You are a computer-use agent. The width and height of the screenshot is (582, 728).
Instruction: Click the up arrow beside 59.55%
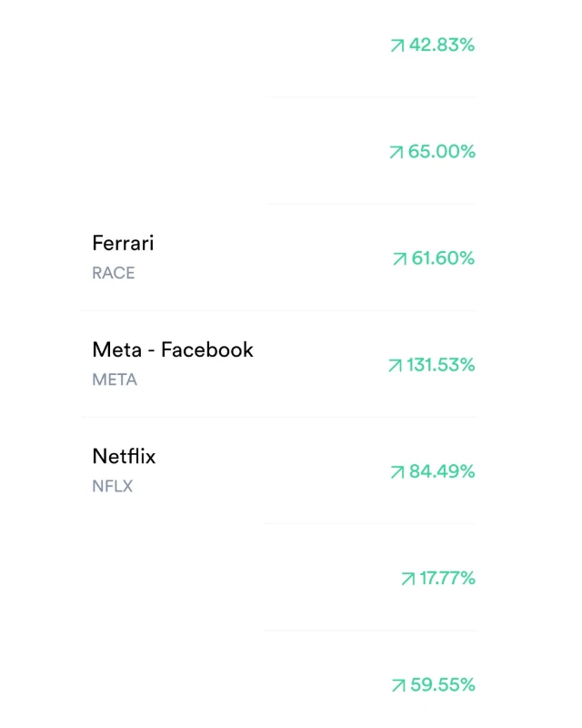click(x=397, y=685)
